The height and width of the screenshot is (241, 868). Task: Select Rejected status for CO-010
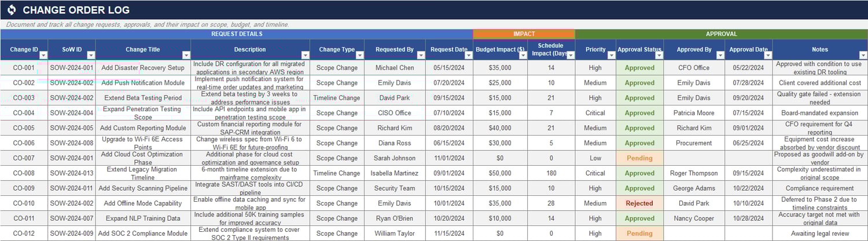639,203
